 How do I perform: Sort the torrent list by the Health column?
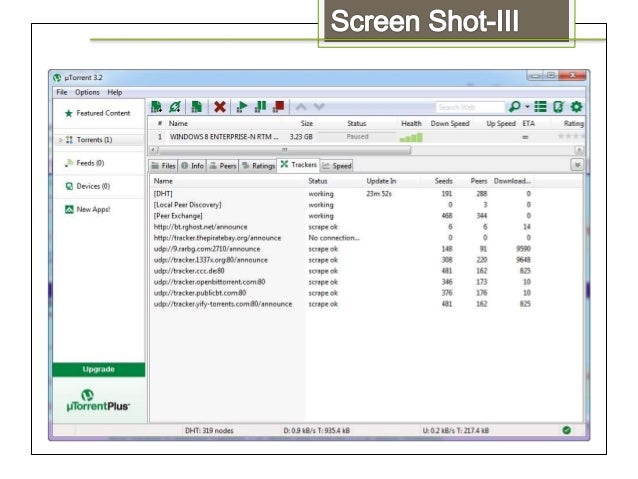411,123
